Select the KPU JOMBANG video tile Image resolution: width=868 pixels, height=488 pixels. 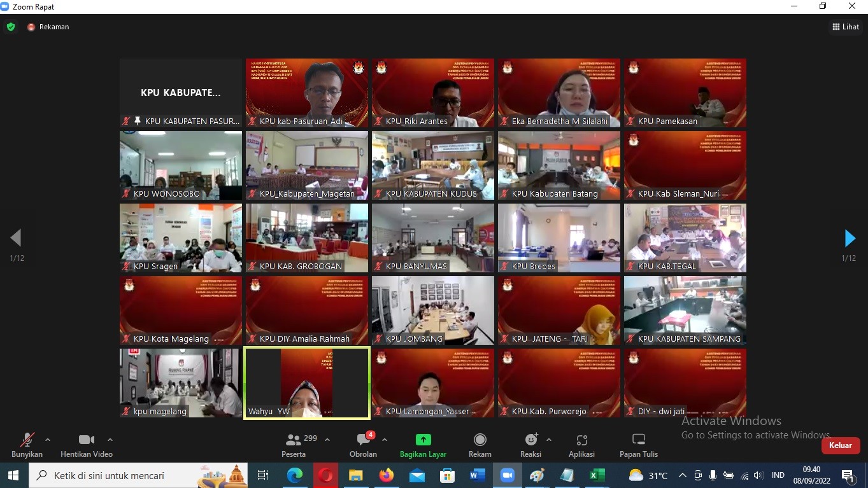(x=433, y=310)
